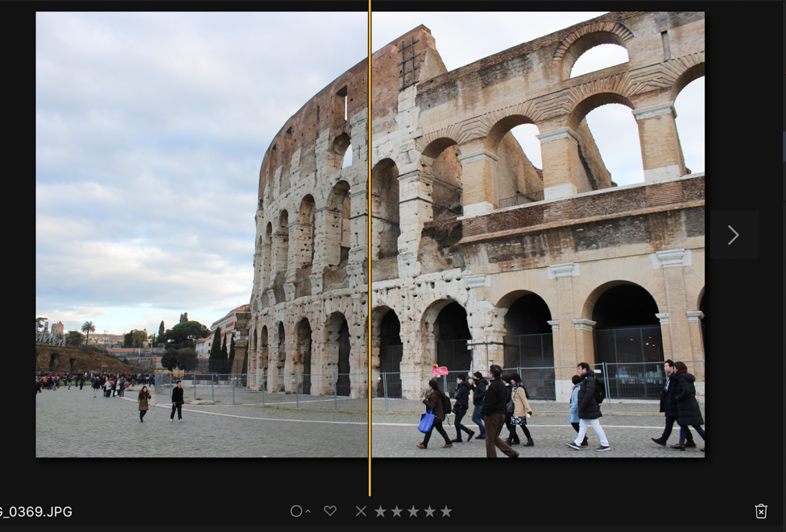Viewport: 786px width, 532px height.
Task: Expand the color label chevron
Action: coord(308,511)
